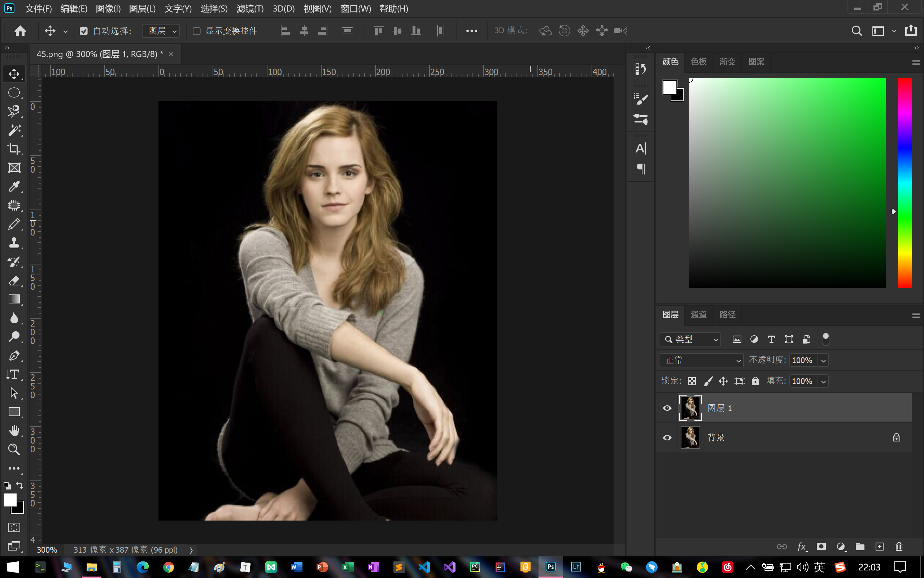The height and width of the screenshot is (578, 924).
Task: Select the Vertical Type tool
Action: click(14, 374)
